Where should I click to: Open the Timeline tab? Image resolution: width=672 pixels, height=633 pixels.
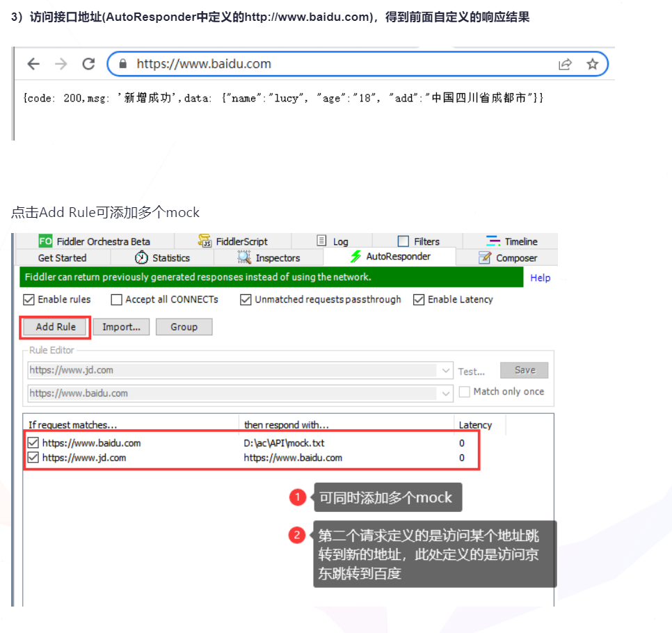point(511,241)
